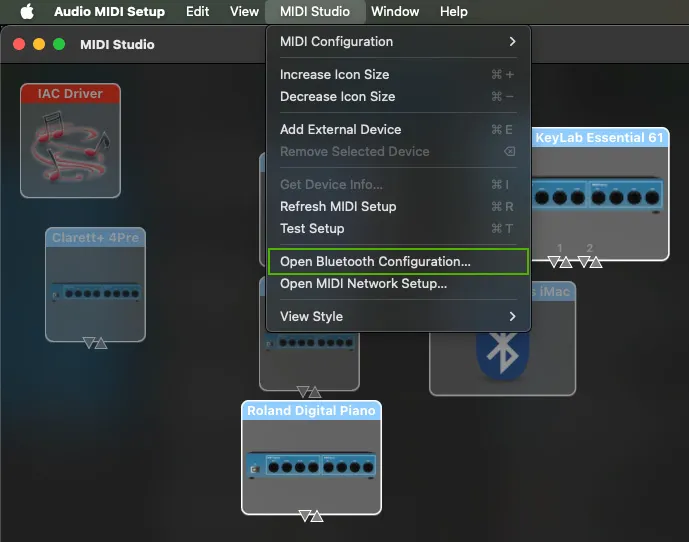Screen dimensions: 689x542
Task: Click KeyLab Essential 61 port 1 arrows
Action: (560, 262)
